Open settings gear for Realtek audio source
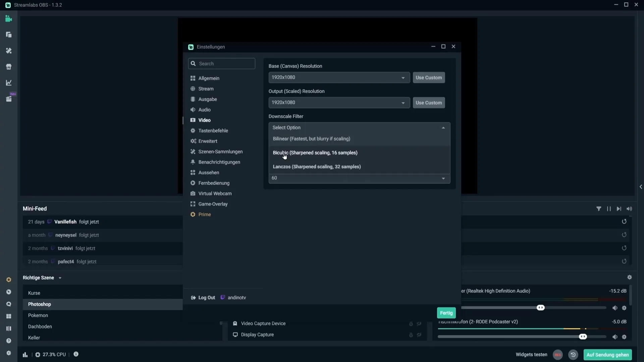 pos(624,308)
